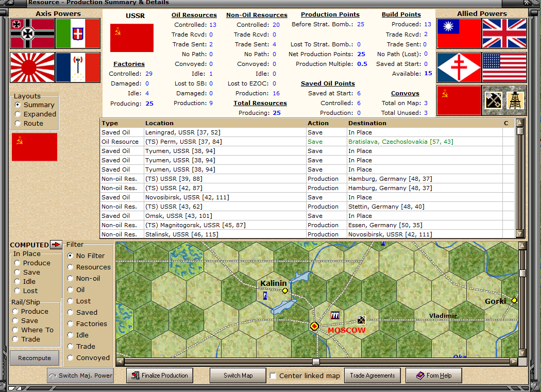Select the Omsk Saved Oil row
The width and height of the screenshot is (541, 392).
point(308,216)
